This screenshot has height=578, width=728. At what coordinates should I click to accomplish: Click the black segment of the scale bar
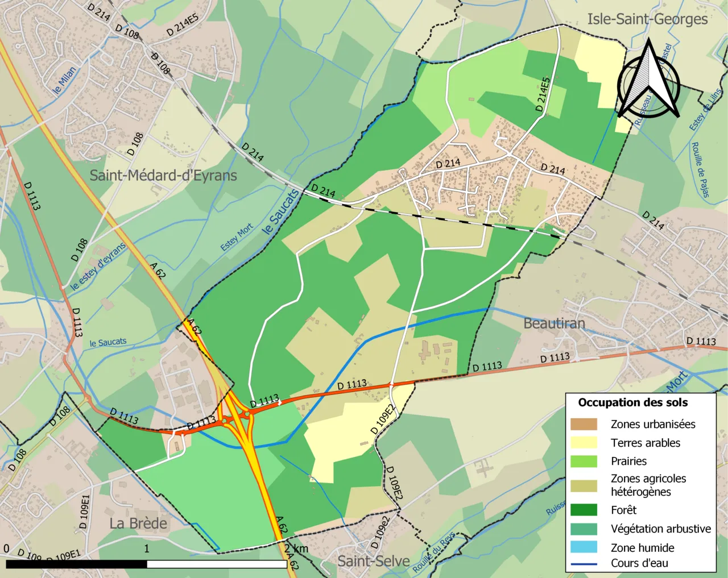tap(76, 564)
